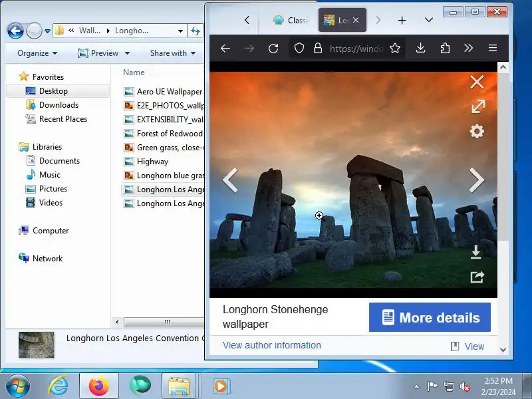
Task: Share the Stonehenge wallpaper image
Action: pos(477,277)
